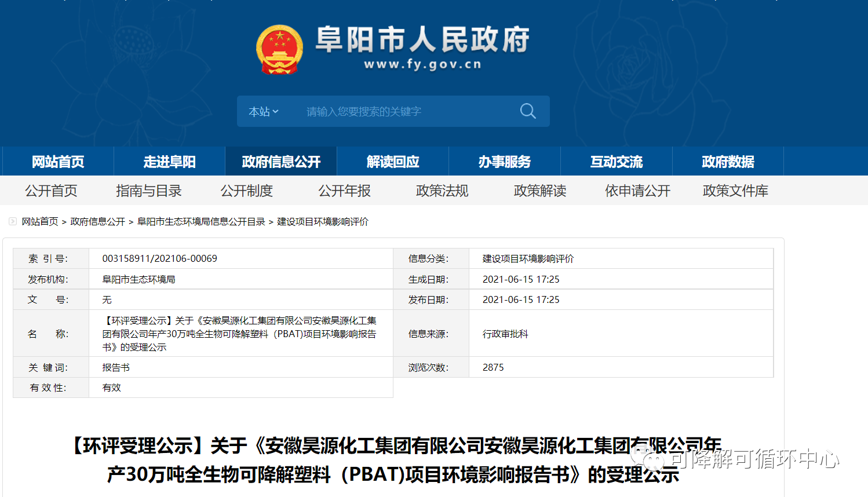Image resolution: width=868 pixels, height=497 pixels.
Task: Open the 依申请公开 submenu item
Action: 638,191
